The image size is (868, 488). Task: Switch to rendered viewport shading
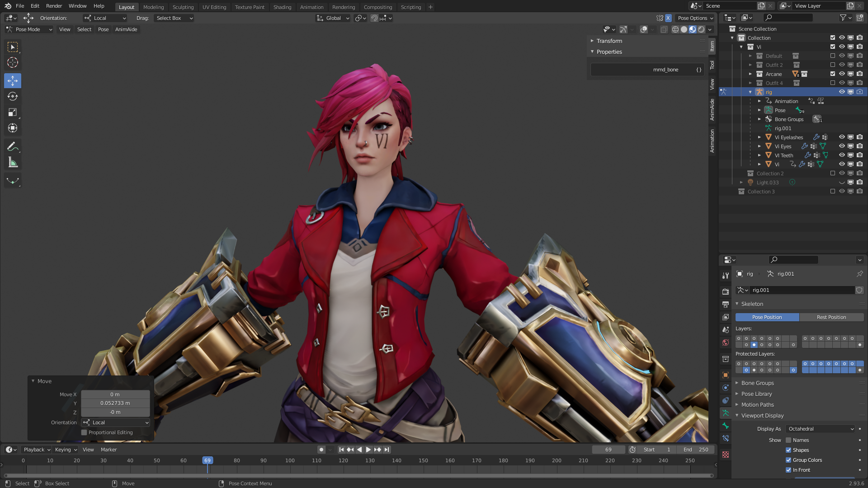pyautogui.click(x=701, y=29)
